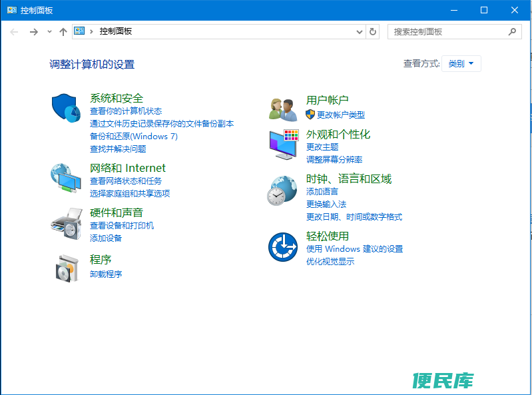Click the Forward arrow navigation button

tap(33, 32)
